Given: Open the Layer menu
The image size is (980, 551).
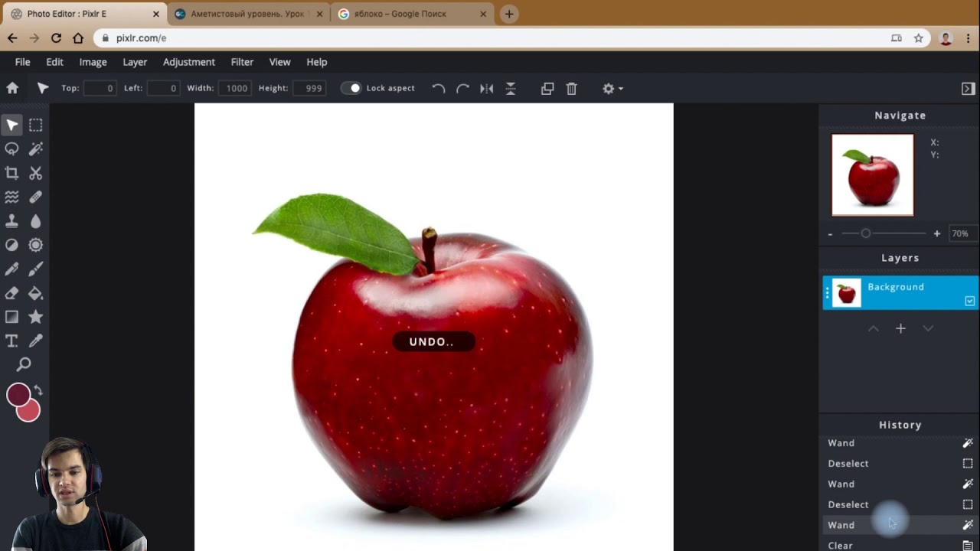Looking at the screenshot, I should [135, 62].
